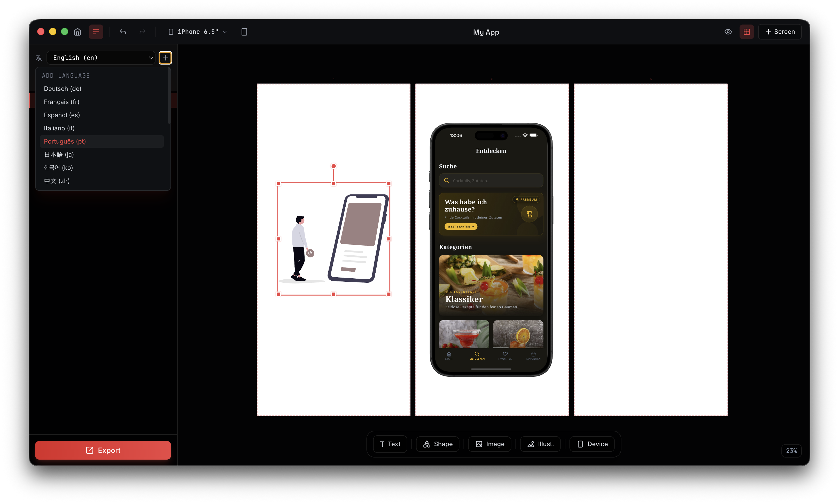Screen dimensions: 839x504
Task: Open the Illust. insert tool
Action: pyautogui.click(x=540, y=444)
